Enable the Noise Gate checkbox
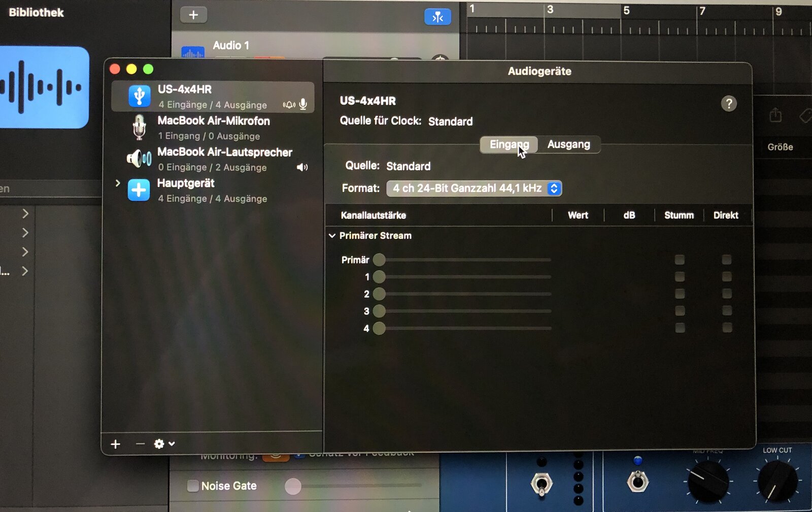Screen dimensions: 812x512 click(x=193, y=486)
